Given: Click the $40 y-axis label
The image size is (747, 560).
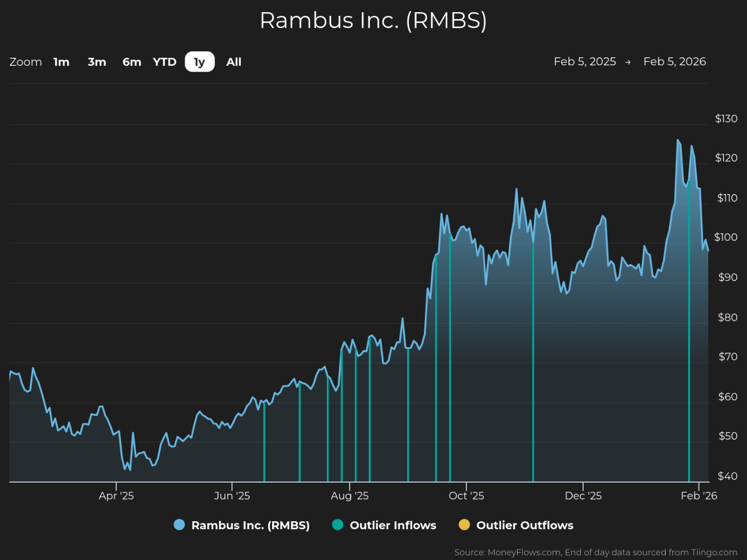Looking at the screenshot, I should point(727,476).
